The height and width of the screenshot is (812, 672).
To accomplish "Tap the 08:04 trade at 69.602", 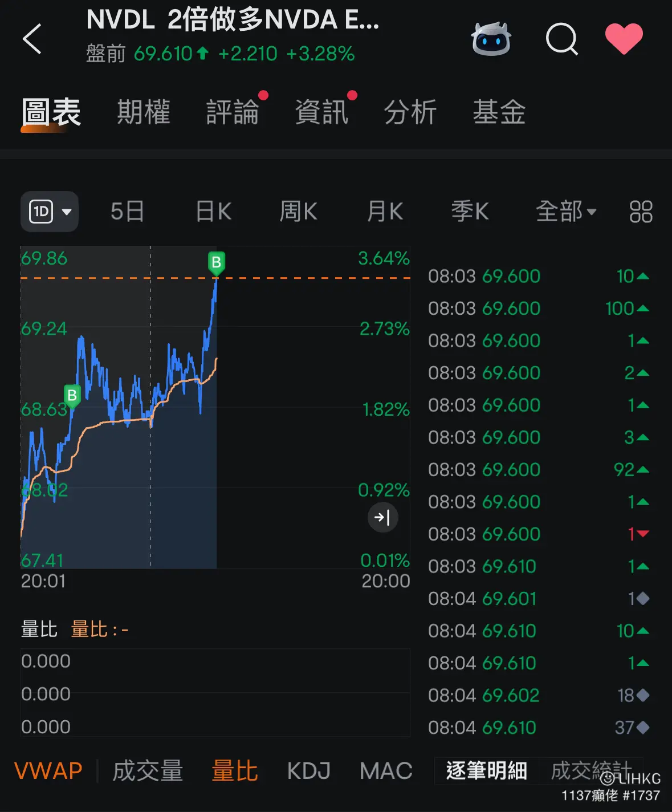I will [539, 696].
